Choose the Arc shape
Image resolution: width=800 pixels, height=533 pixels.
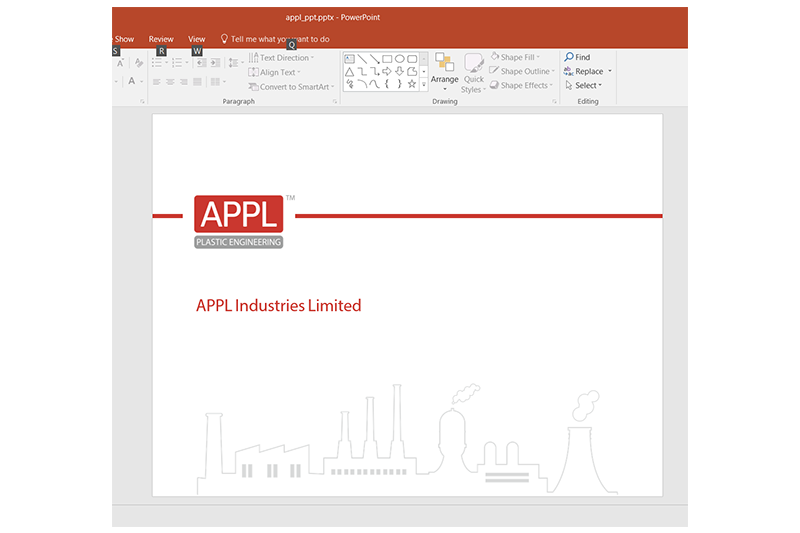tap(362, 84)
